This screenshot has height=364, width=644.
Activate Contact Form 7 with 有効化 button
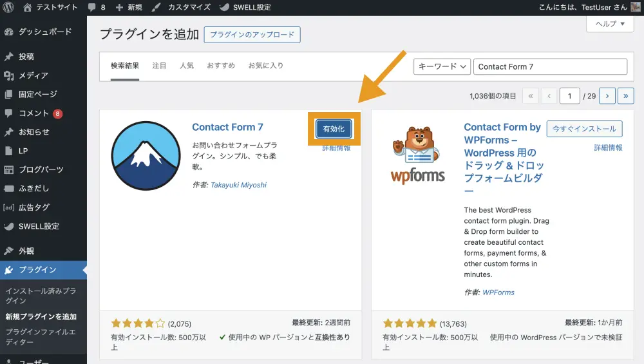[334, 129]
